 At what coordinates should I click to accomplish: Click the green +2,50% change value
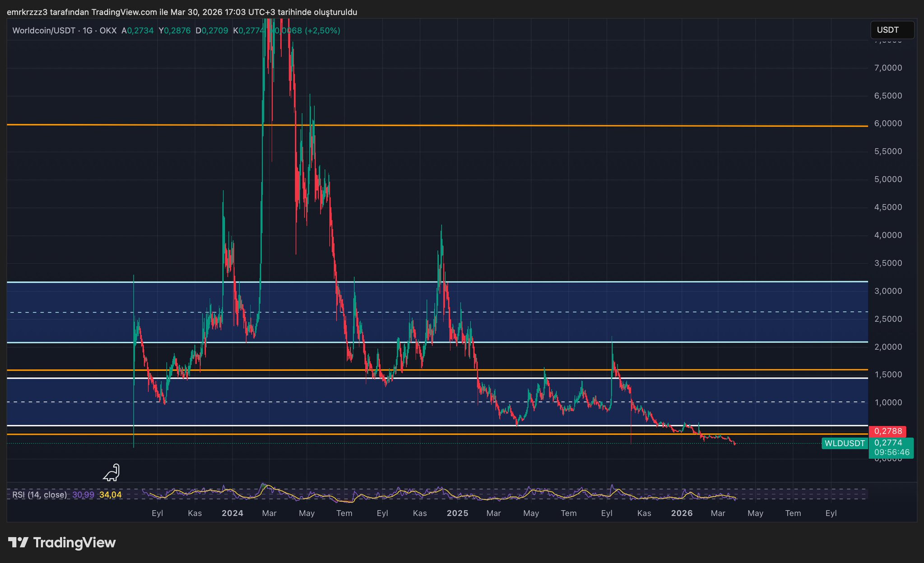[x=323, y=31]
